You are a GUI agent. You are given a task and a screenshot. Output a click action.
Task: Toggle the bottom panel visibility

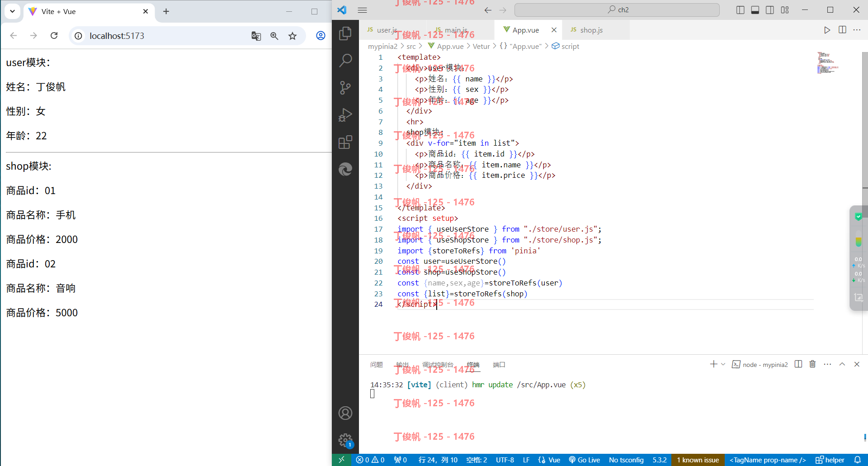pyautogui.click(x=755, y=10)
